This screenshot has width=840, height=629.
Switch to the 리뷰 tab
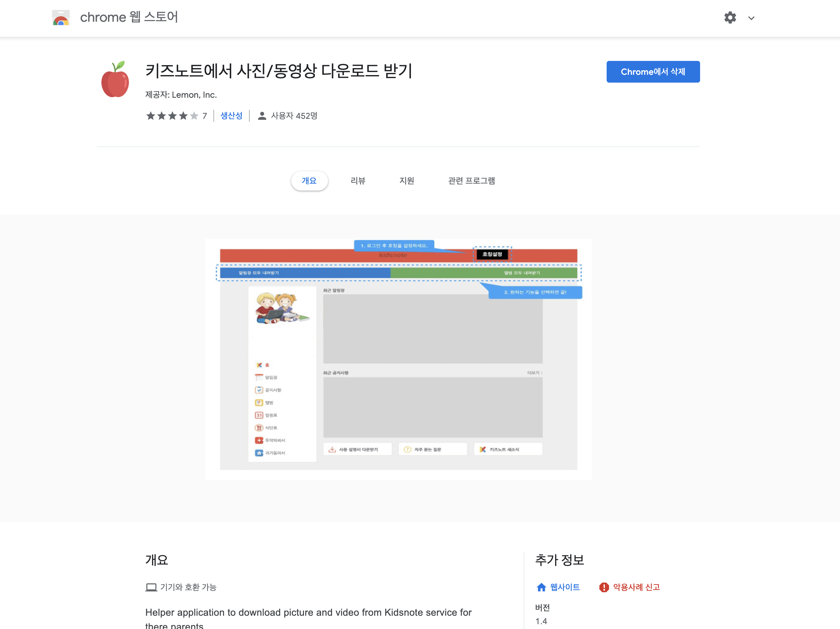[x=358, y=181]
